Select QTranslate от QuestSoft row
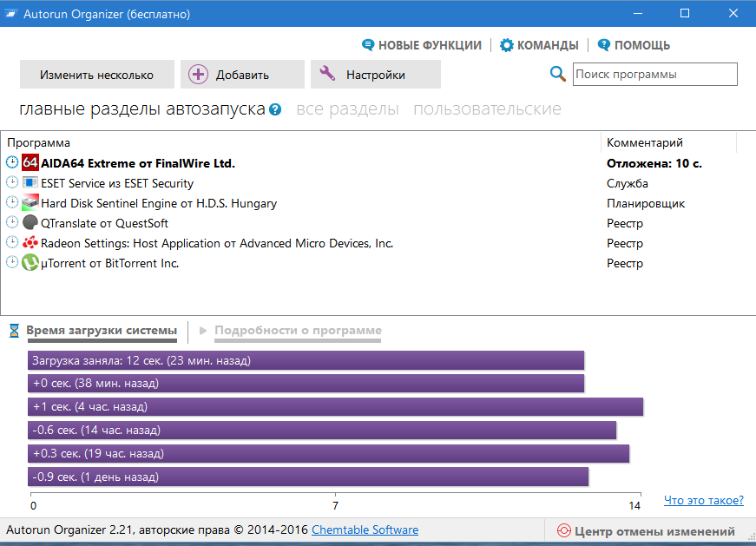Image resolution: width=756 pixels, height=546 pixels. click(378, 223)
